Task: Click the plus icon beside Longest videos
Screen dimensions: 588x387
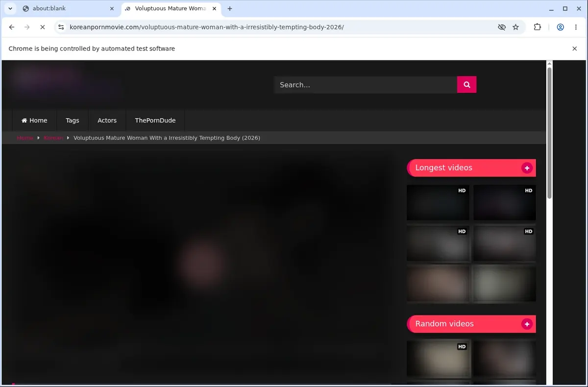Action: [527, 168]
